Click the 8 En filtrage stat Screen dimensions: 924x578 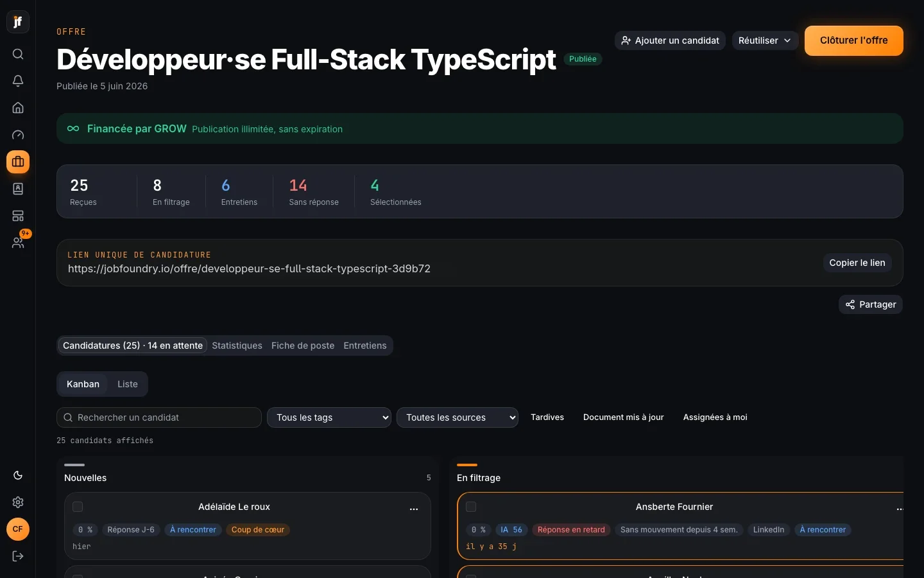(x=171, y=192)
